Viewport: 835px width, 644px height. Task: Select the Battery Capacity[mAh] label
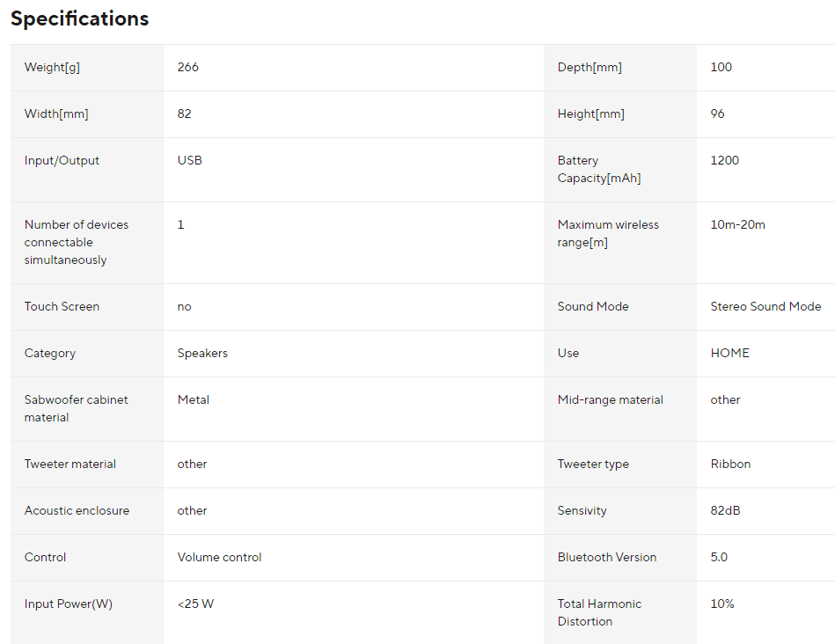coord(599,170)
